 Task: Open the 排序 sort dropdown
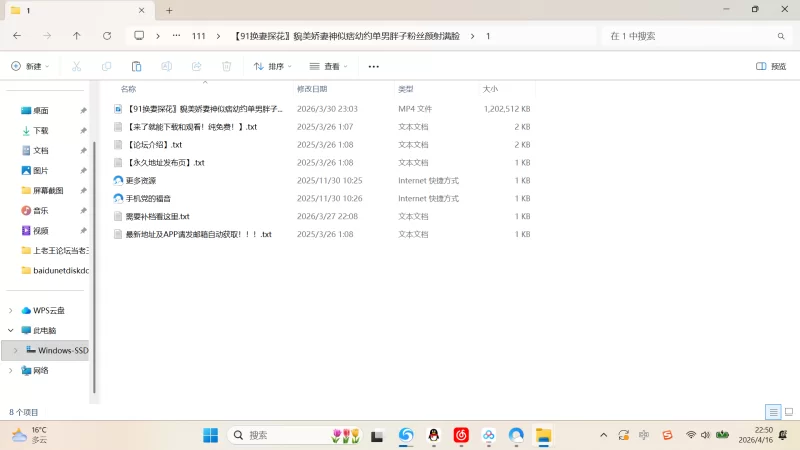(x=272, y=67)
